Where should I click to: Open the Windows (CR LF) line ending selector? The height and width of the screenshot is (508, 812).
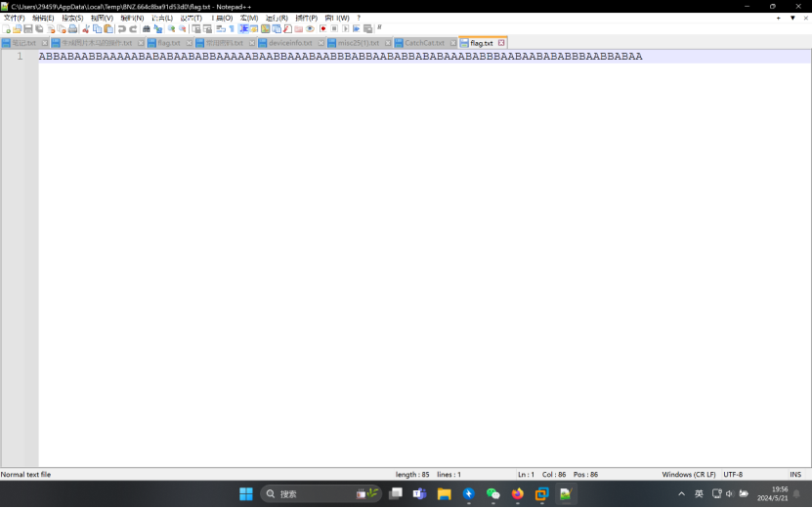(689, 475)
